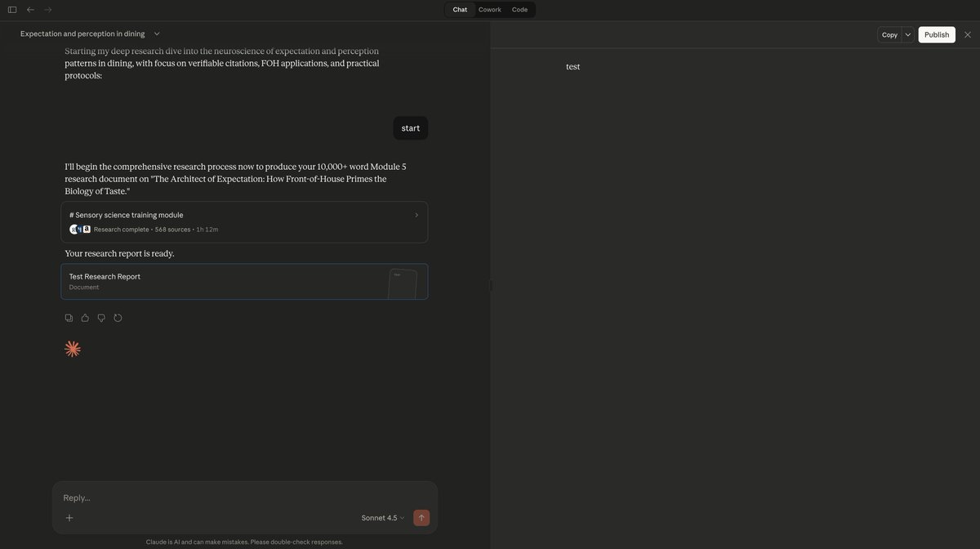Viewport: 980px width, 549px height.
Task: Give thumbs down feedback
Action: 101,318
